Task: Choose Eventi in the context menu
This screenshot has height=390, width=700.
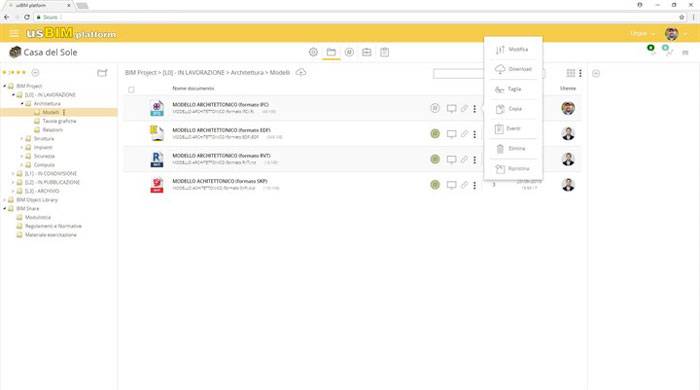Action: 513,129
